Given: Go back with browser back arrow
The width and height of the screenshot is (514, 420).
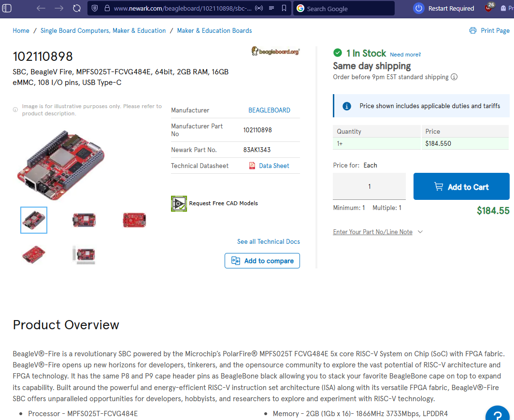Looking at the screenshot, I should click(41, 8).
